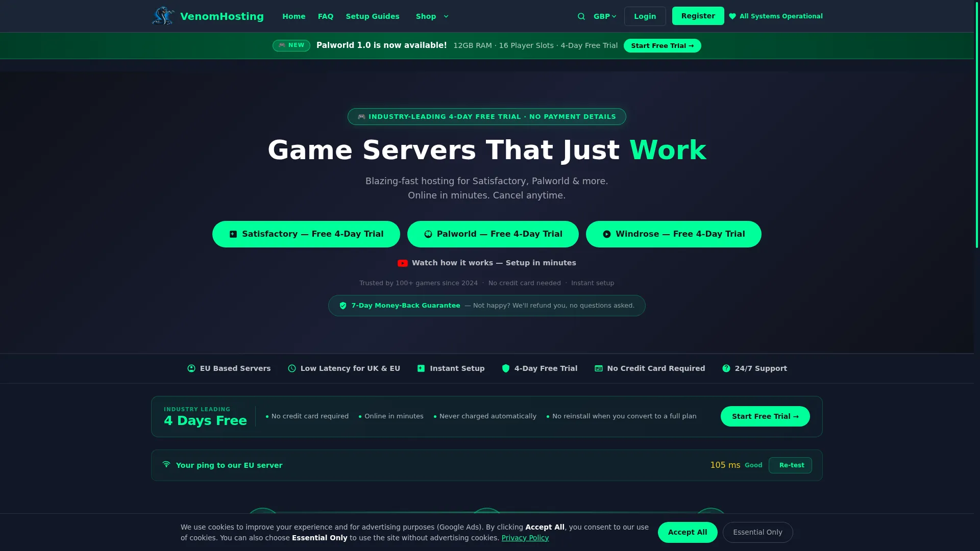Click the VenomHosting brand name text

pyautogui.click(x=222, y=16)
